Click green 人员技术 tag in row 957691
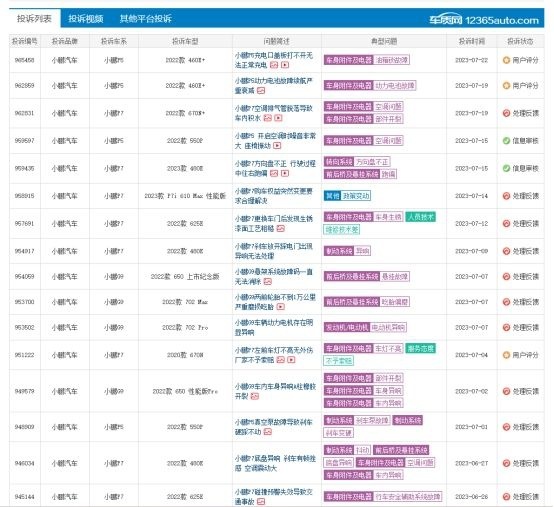554x507 pixels. [420, 217]
